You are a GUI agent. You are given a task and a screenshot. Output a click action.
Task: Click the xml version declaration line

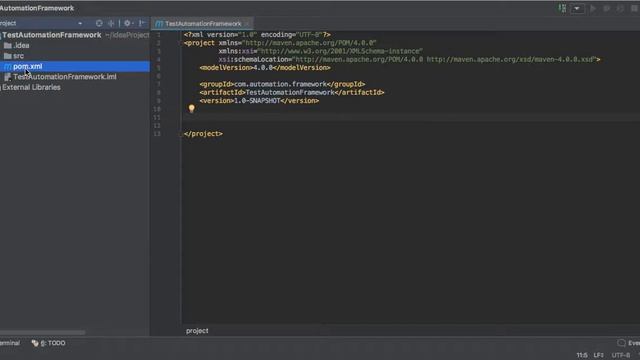click(257, 35)
